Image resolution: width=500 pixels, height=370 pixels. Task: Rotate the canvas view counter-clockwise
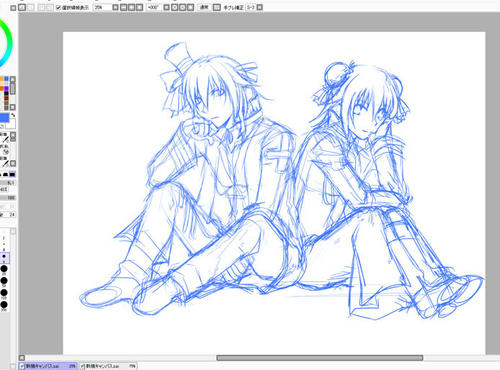[175, 7]
